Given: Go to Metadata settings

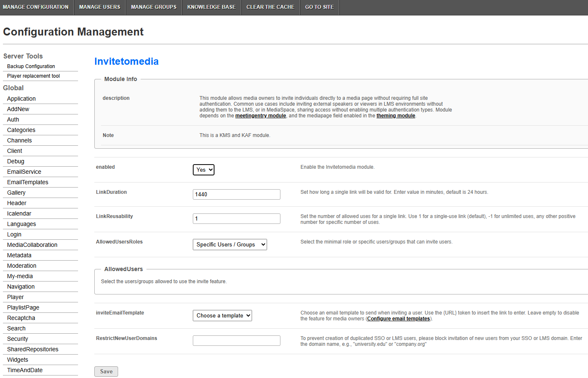Looking at the screenshot, I should coord(19,255).
